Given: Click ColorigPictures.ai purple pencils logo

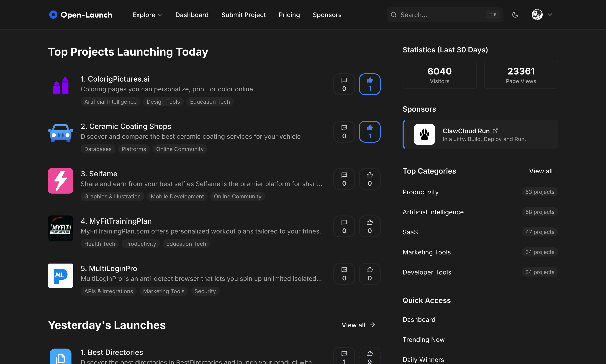Looking at the screenshot, I should [x=61, y=86].
